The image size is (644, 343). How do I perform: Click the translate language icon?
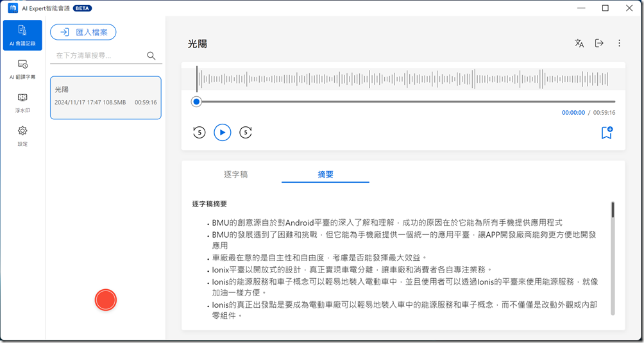click(x=579, y=44)
